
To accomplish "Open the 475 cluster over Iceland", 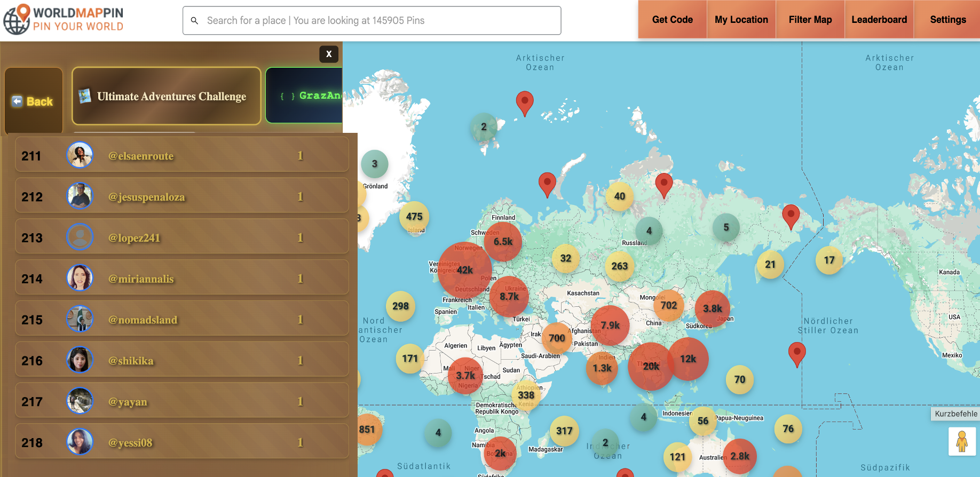I will point(414,216).
